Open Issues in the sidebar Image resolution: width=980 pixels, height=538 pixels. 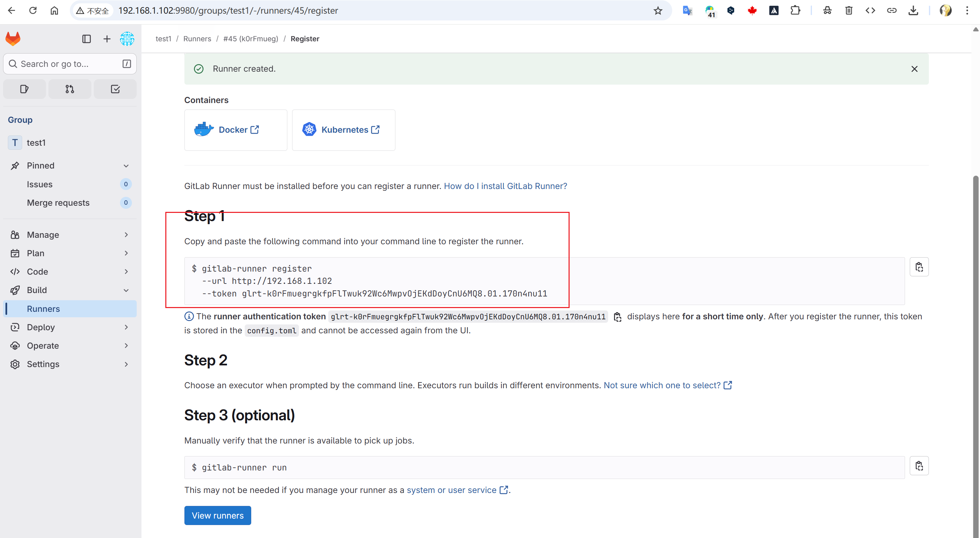point(40,184)
